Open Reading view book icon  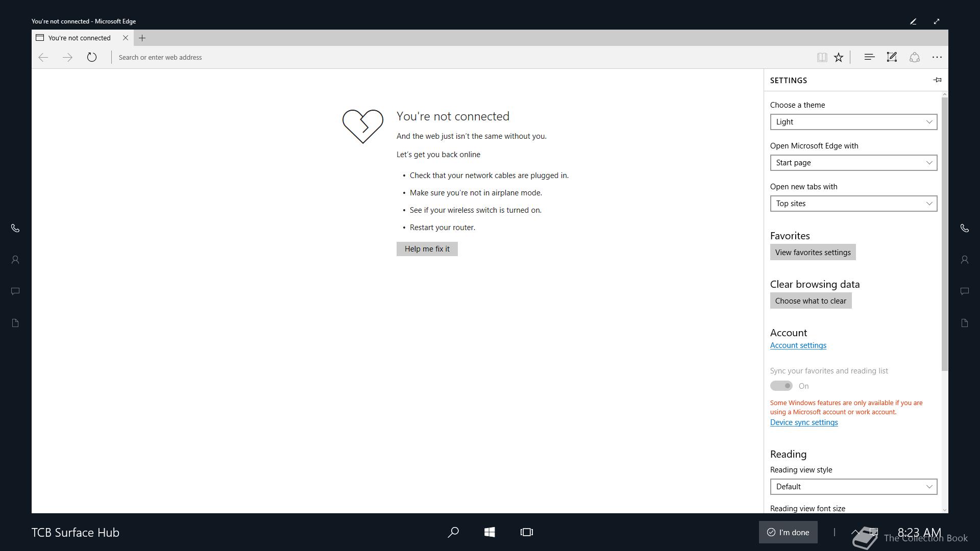[x=822, y=57]
